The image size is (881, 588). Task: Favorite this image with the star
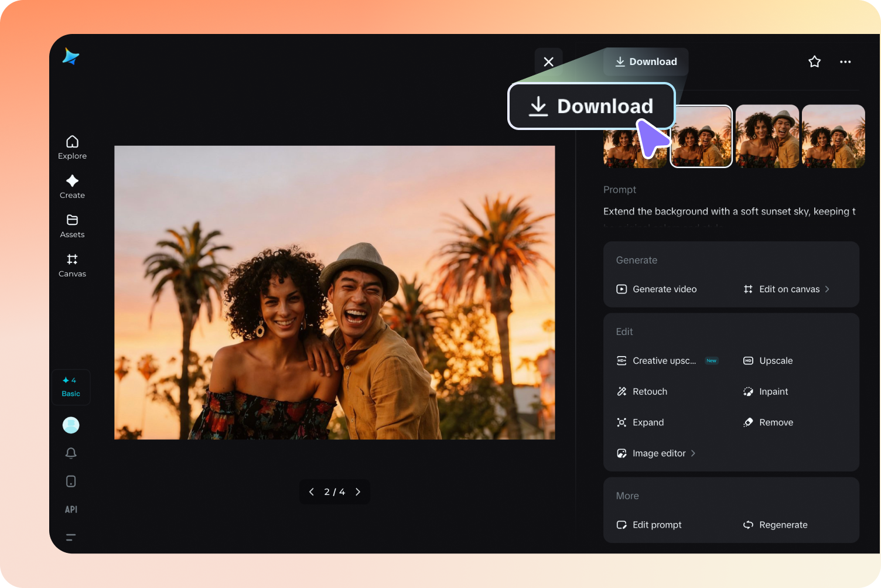(x=814, y=61)
